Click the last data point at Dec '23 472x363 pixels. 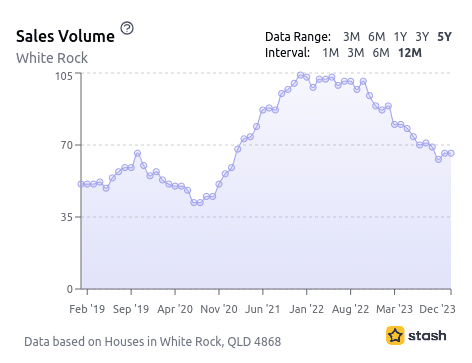pos(451,153)
